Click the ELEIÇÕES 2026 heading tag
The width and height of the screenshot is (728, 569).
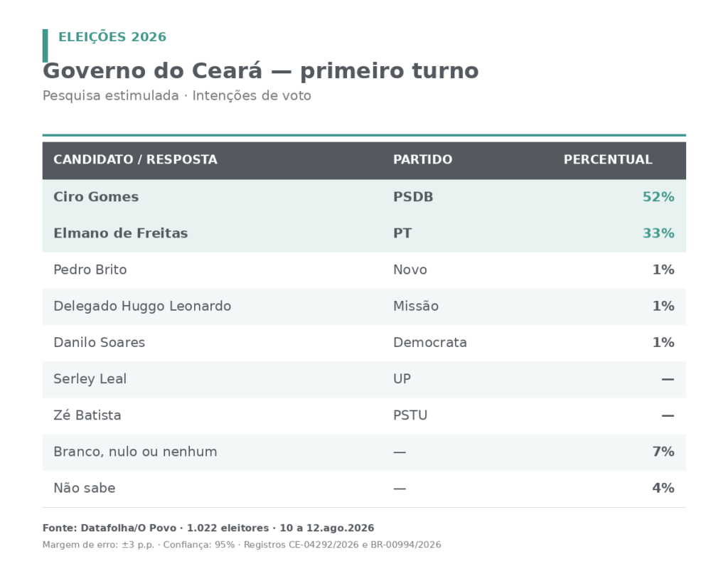pyautogui.click(x=112, y=37)
